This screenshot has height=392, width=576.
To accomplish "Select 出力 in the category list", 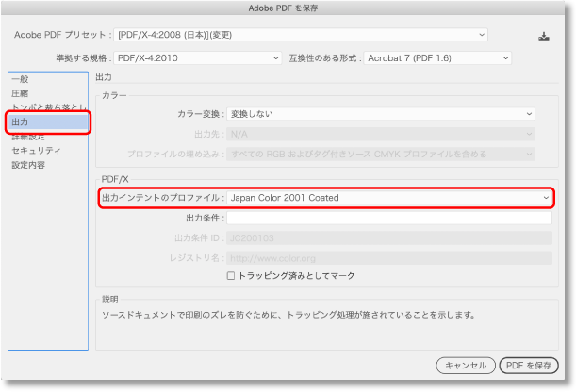I will pos(48,122).
